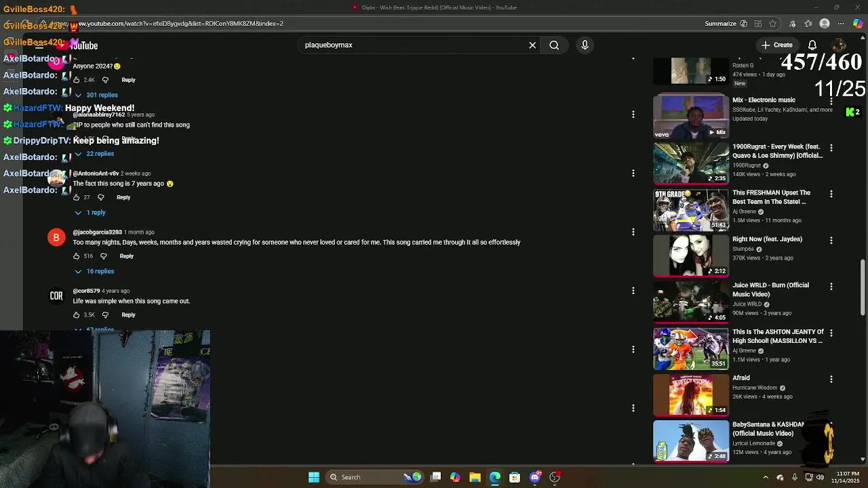
Task: Add page to favorites with star icon
Action: 772,24
